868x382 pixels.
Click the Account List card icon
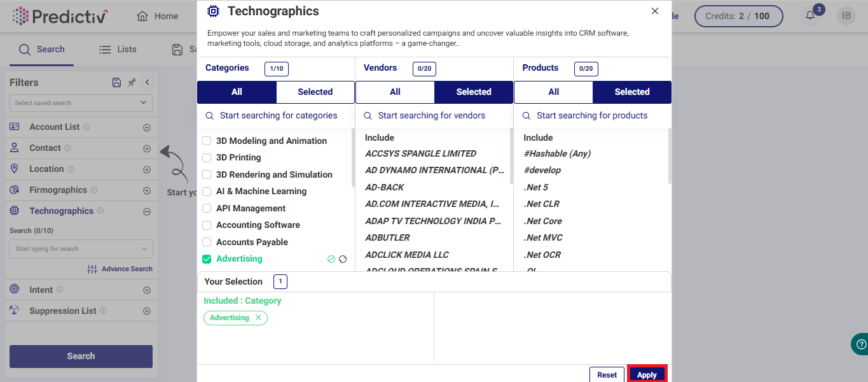click(x=15, y=127)
